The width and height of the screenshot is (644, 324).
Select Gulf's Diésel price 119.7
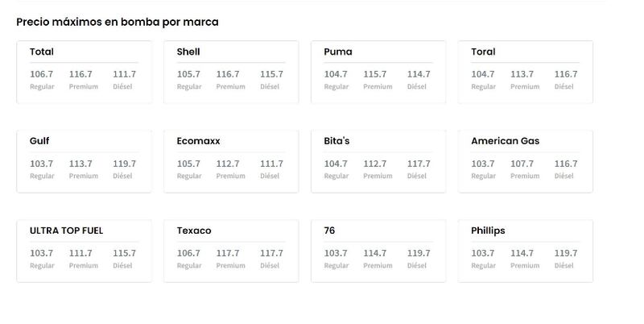(x=124, y=164)
